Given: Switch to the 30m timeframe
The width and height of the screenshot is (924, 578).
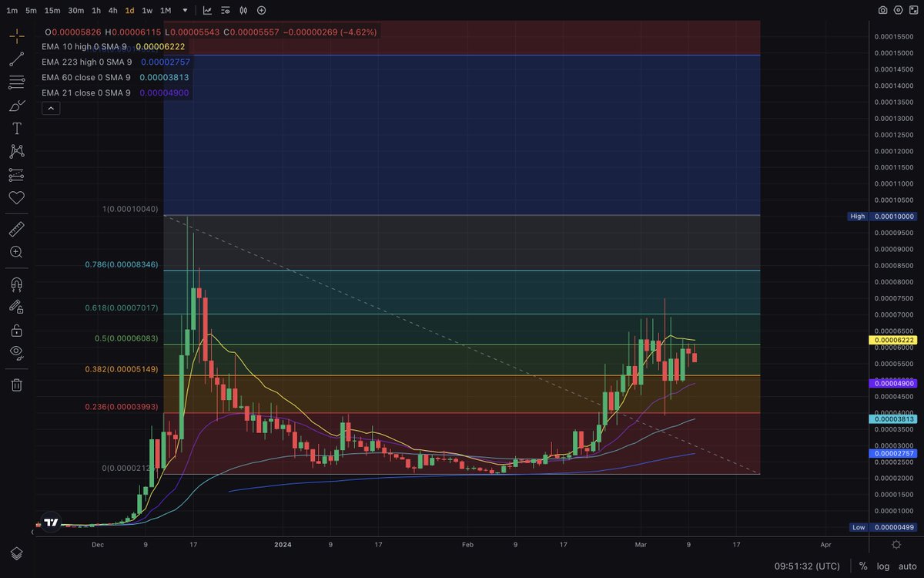Looking at the screenshot, I should click(75, 11).
